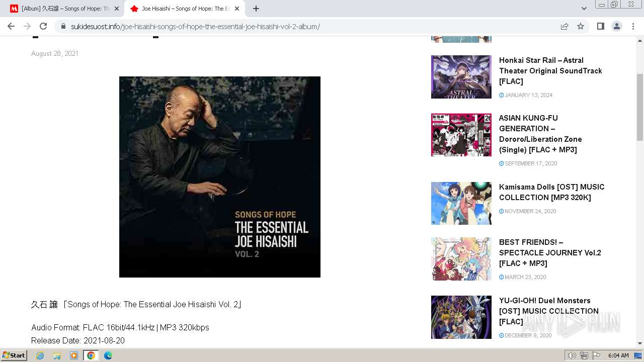Image resolution: width=644 pixels, height=362 pixels.
Task: Click the August 28, 2021 post date
Action: [x=55, y=54]
